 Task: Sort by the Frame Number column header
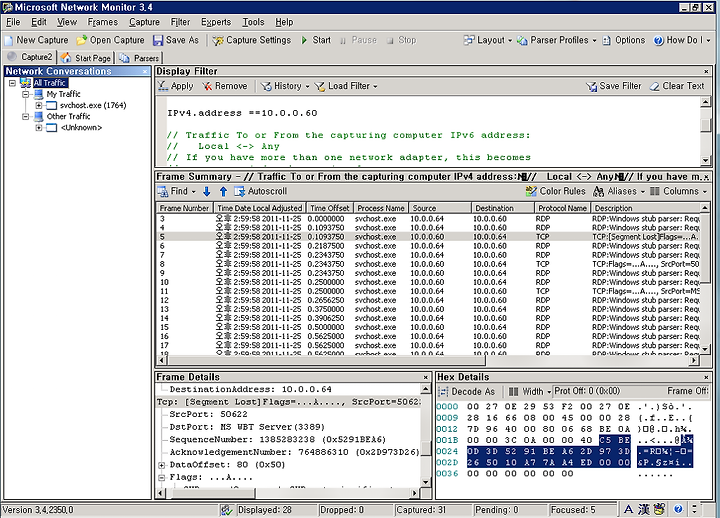[185, 208]
